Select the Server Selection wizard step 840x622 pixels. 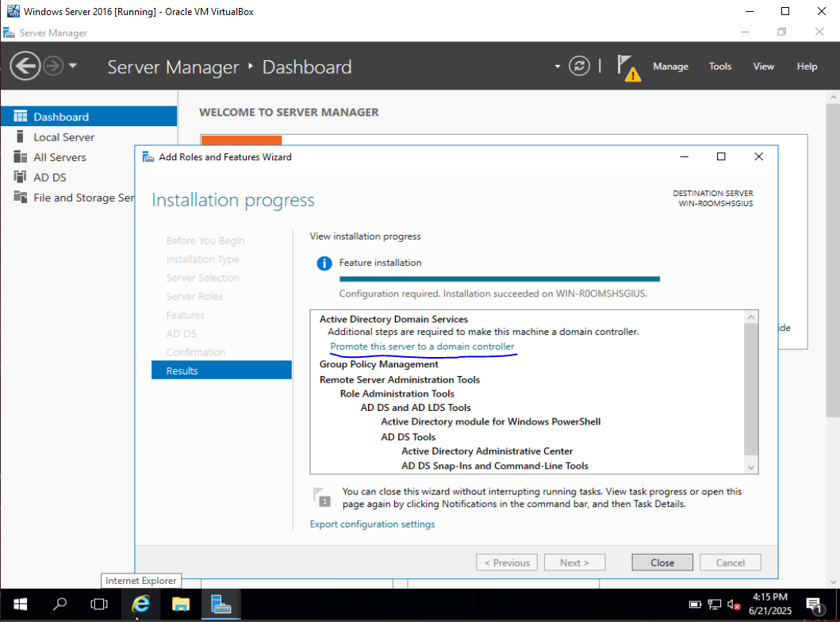pos(202,278)
